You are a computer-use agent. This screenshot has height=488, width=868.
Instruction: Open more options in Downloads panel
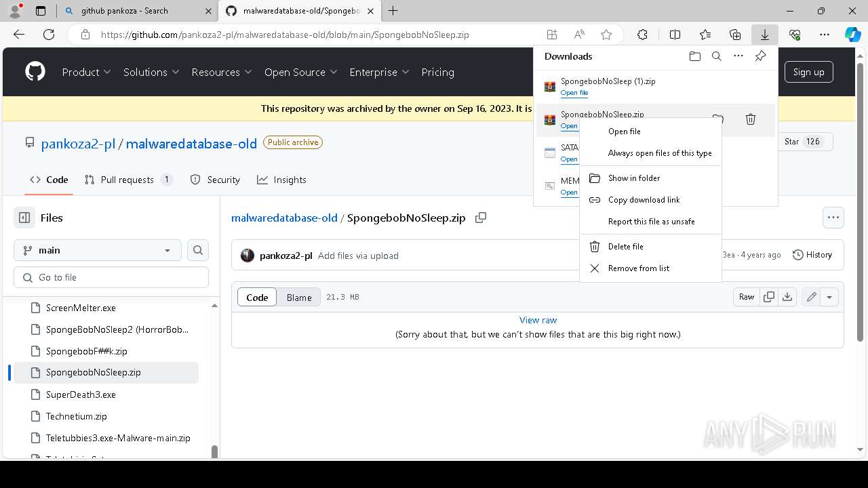pyautogui.click(x=738, y=56)
